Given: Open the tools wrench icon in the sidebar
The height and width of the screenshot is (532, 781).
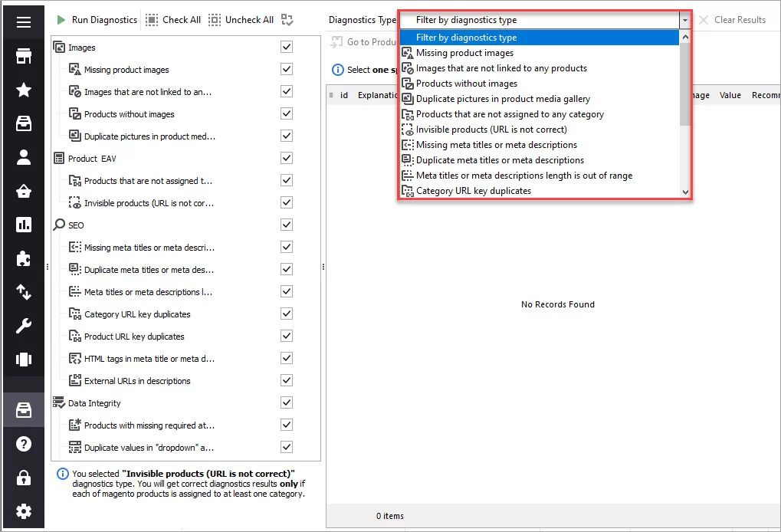Looking at the screenshot, I should pos(24,326).
